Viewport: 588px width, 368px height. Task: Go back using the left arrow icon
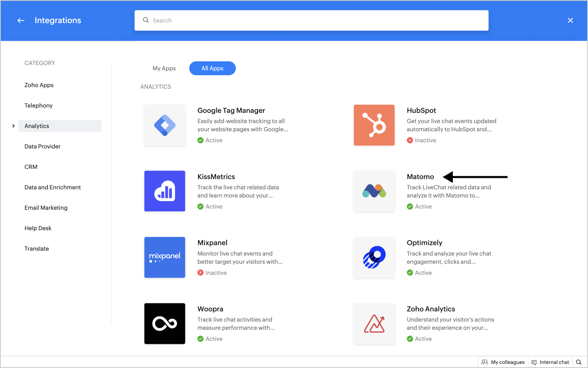pos(21,20)
